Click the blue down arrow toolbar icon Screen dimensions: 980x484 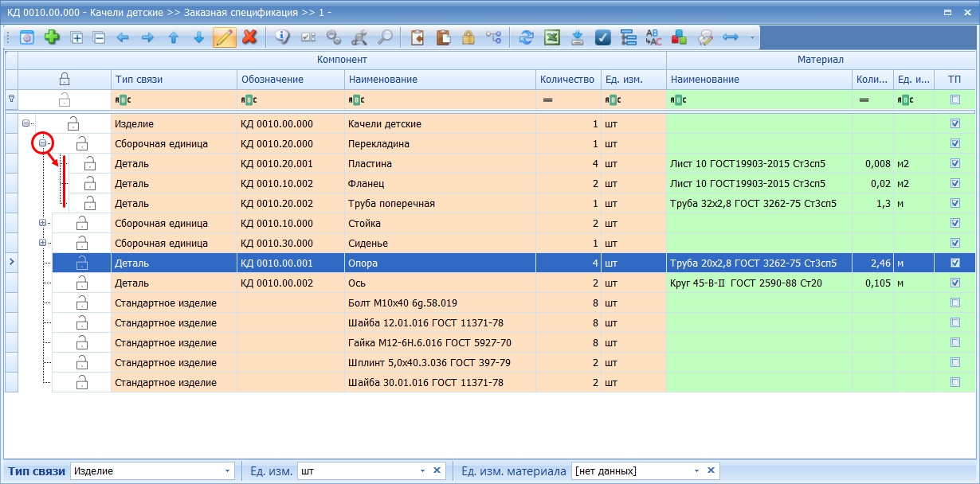click(x=198, y=37)
